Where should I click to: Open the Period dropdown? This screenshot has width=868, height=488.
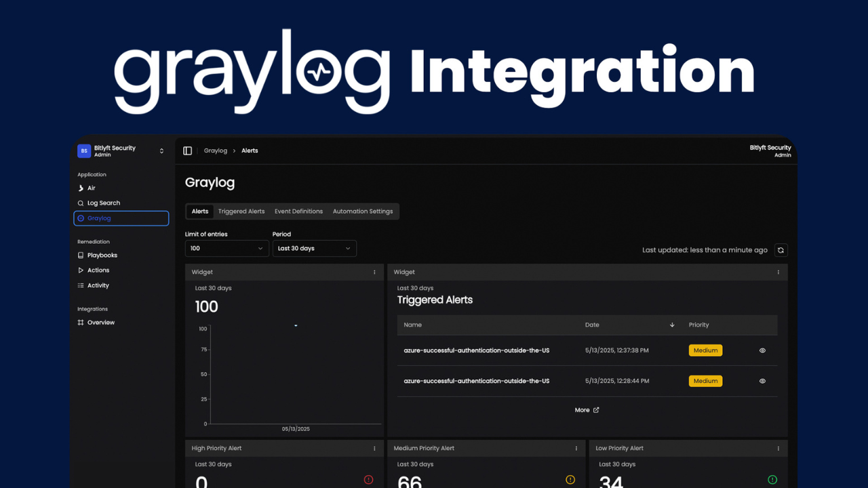tap(315, 248)
